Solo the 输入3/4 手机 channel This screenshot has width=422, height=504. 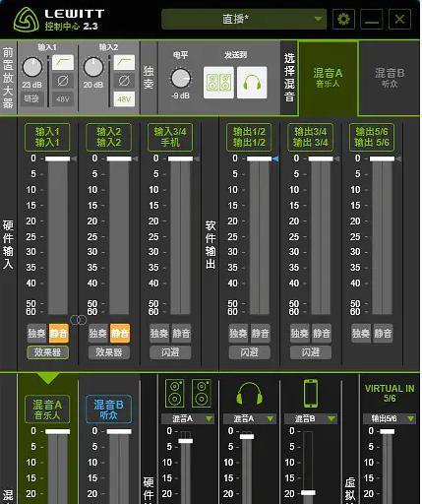(x=159, y=334)
